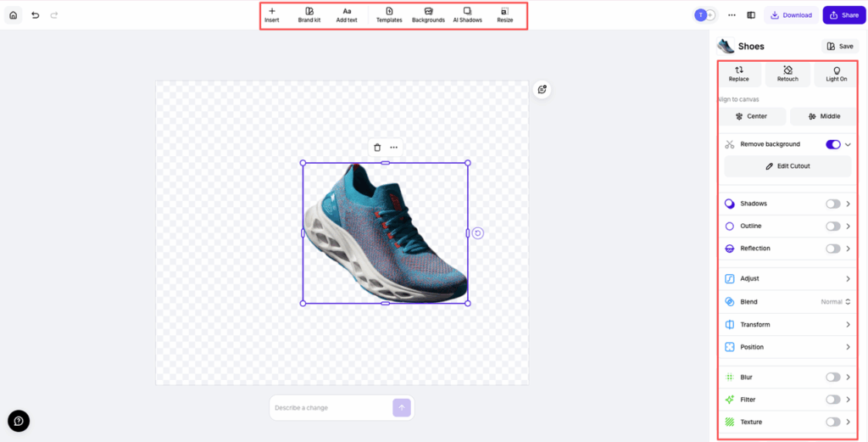Click the Reflection icon

[x=730, y=249]
